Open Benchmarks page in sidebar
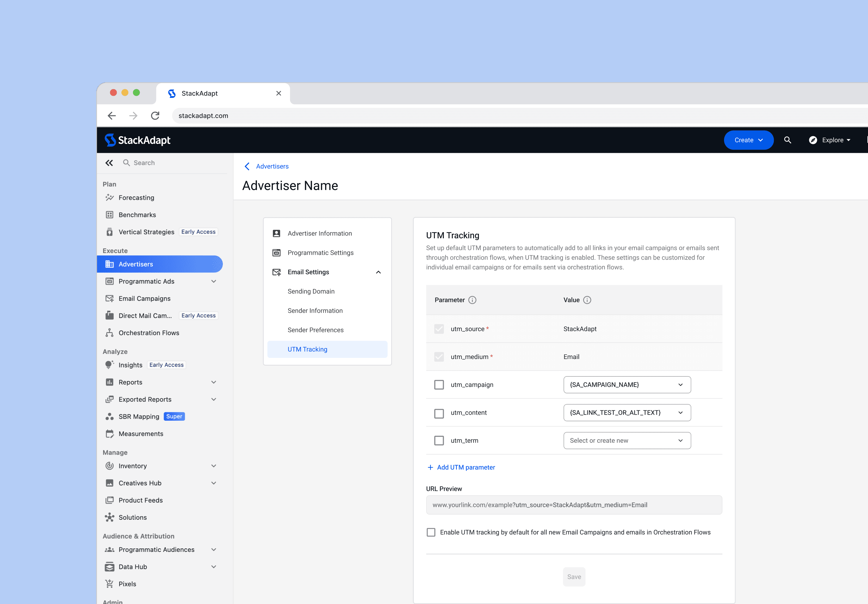 (x=137, y=215)
